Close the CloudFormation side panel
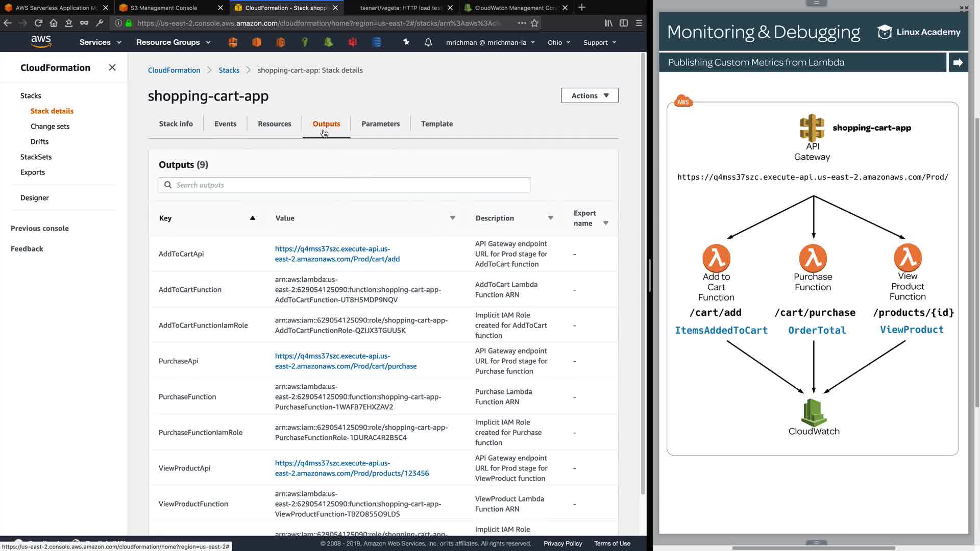The width and height of the screenshot is (980, 551). (x=112, y=67)
